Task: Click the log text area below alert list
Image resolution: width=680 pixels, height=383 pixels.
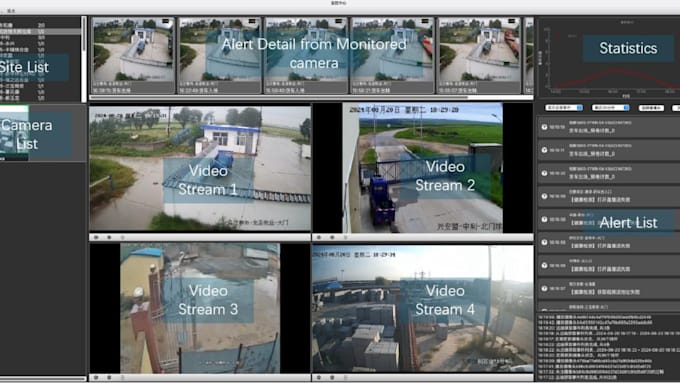Action: pyautogui.click(x=608, y=347)
